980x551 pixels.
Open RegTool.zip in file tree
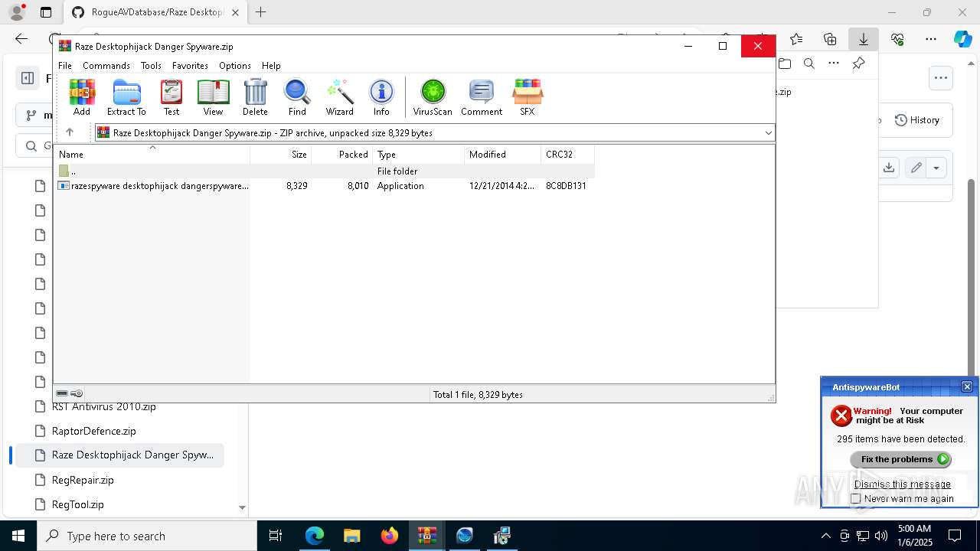click(x=78, y=504)
